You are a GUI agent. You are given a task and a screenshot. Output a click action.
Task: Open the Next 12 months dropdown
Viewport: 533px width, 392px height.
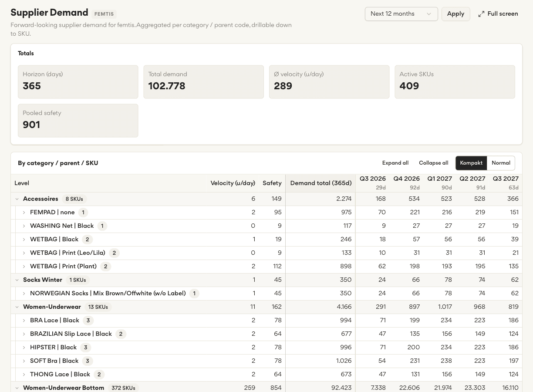coord(401,14)
